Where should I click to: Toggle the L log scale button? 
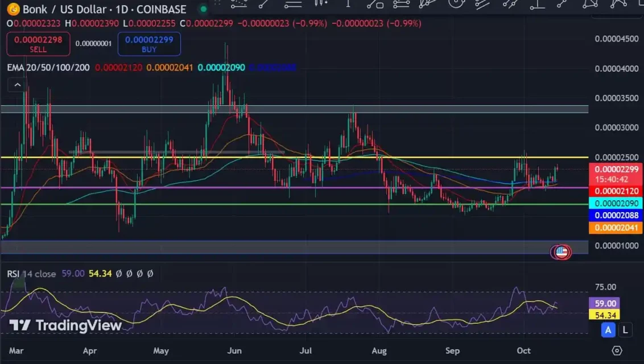click(625, 329)
